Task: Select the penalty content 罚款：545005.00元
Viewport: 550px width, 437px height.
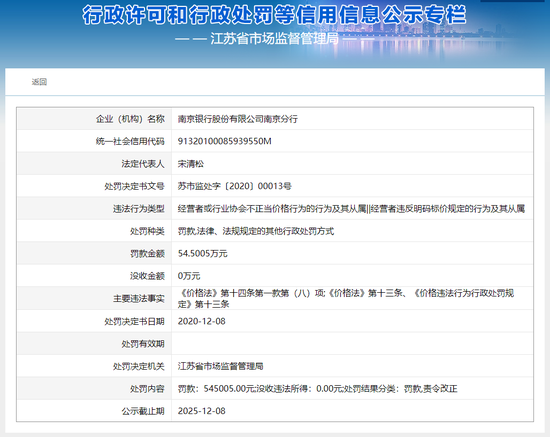Action: pos(216,389)
